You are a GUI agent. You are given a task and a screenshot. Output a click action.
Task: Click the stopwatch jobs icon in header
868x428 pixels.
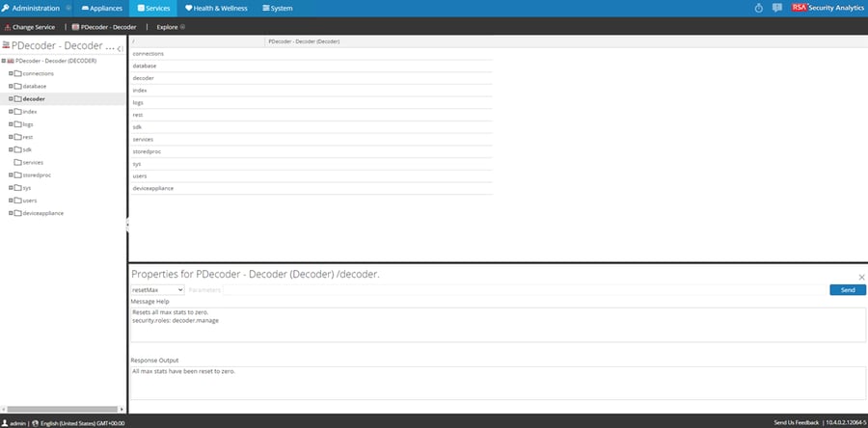tap(759, 8)
